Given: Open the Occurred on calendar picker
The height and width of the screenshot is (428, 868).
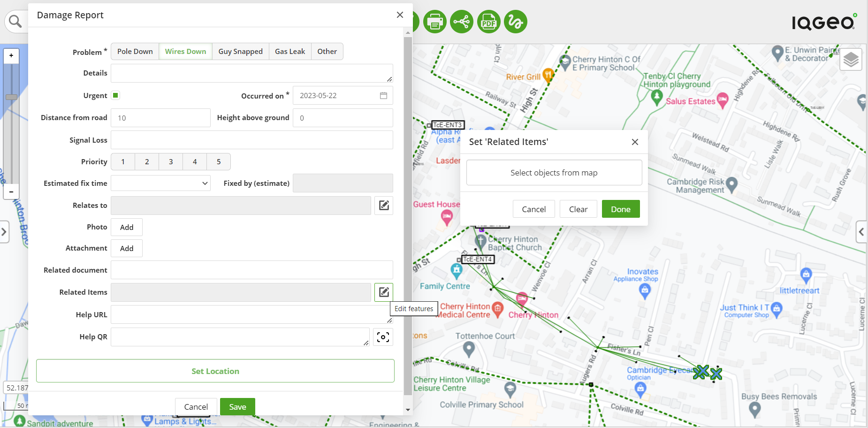Looking at the screenshot, I should tap(383, 96).
